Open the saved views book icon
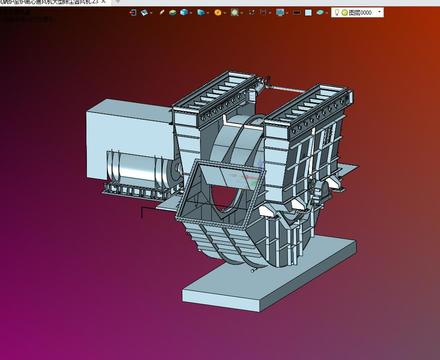 (x=144, y=13)
